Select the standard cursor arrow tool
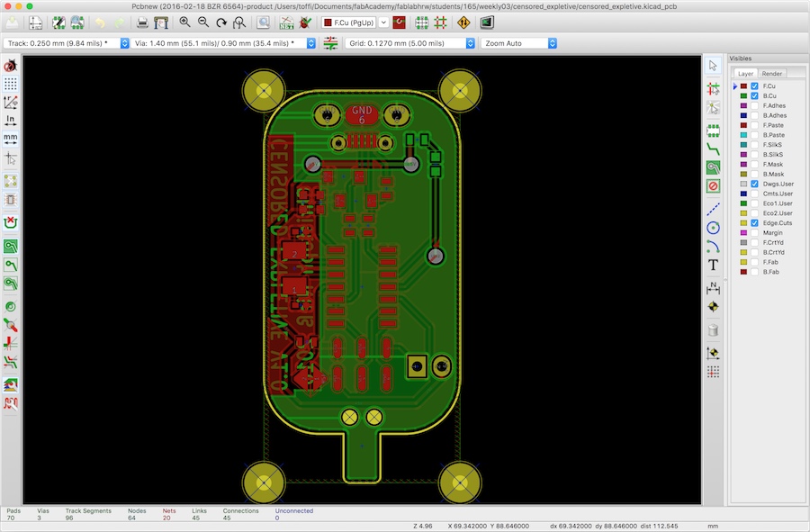The height and width of the screenshot is (532, 810). [713, 66]
